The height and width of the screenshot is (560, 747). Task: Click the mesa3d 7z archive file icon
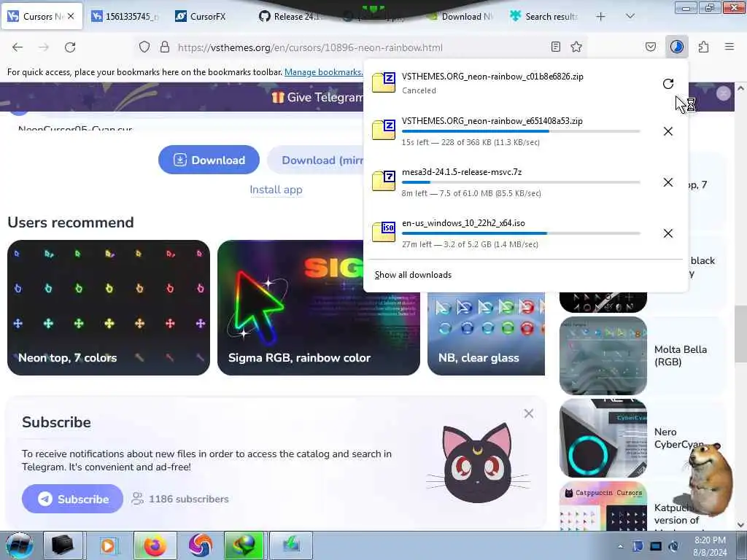click(384, 181)
